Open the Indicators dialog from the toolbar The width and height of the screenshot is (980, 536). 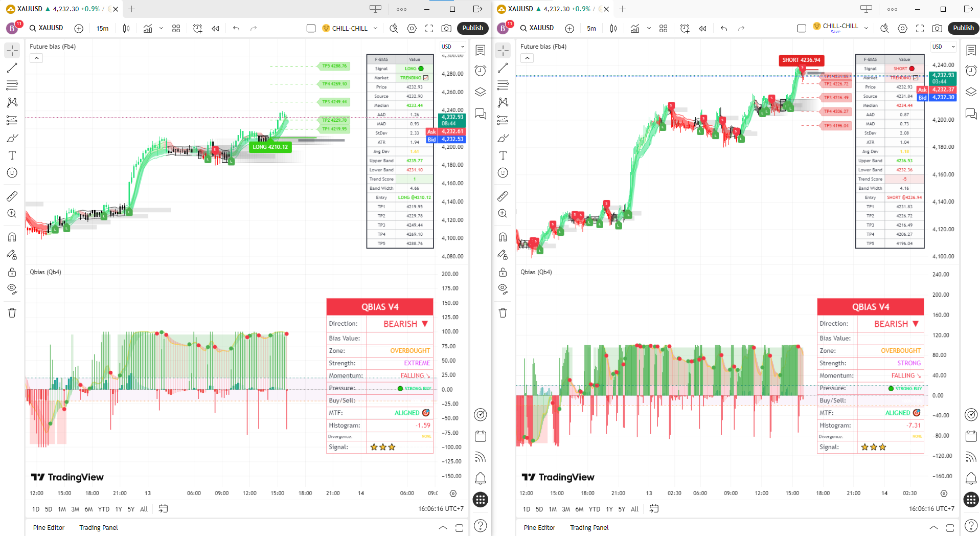(147, 28)
